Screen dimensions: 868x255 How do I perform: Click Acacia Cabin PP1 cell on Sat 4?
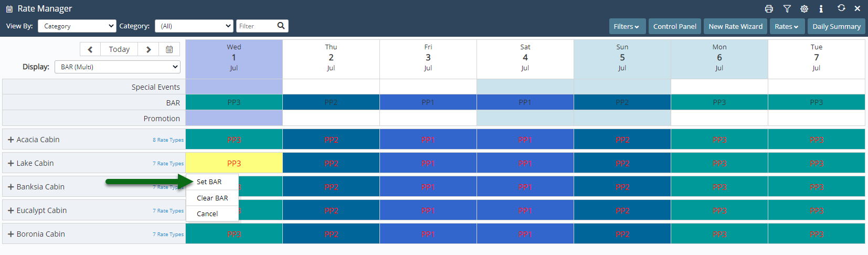525,140
